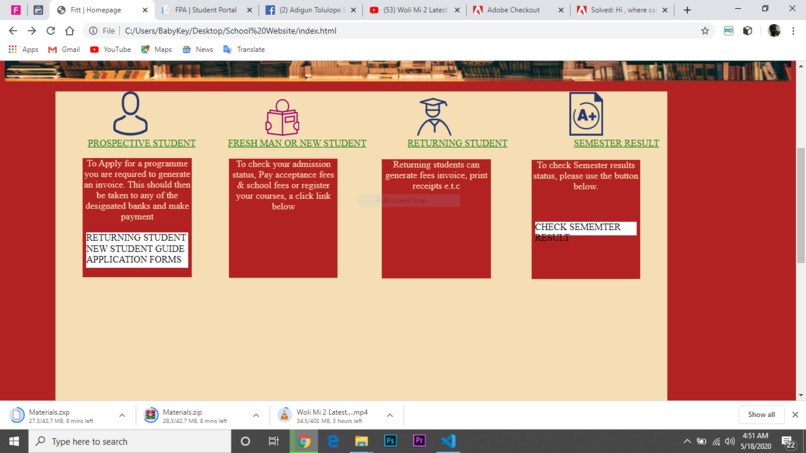Viewport: 806px width, 453px height.
Task: Click the browser forward arrow
Action: coord(32,31)
